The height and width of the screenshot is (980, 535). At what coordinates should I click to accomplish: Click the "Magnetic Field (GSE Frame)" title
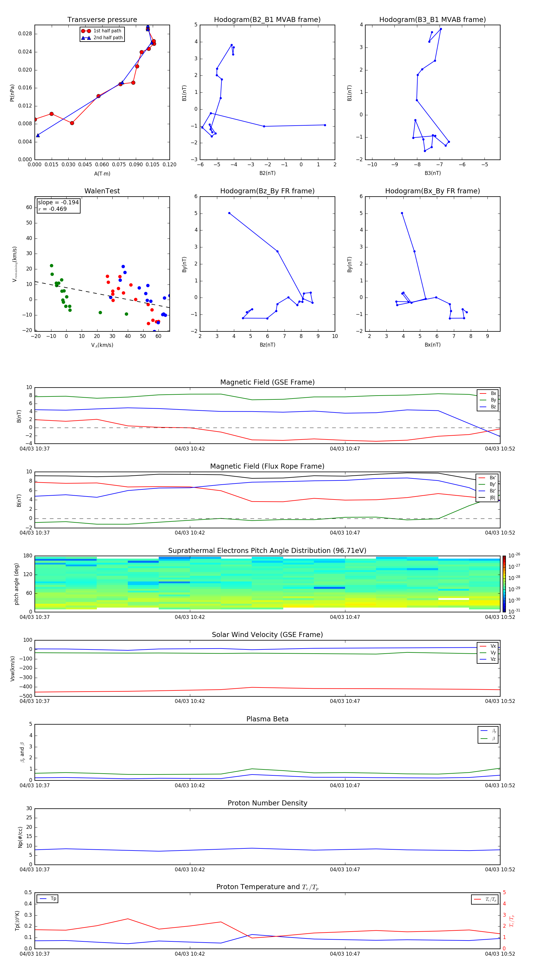click(267, 382)
